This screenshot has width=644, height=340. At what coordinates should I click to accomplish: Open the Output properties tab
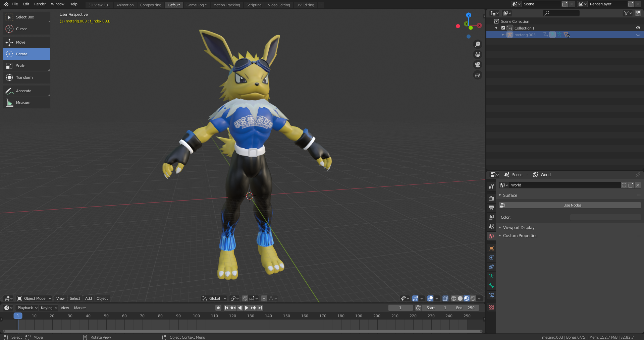point(491,208)
